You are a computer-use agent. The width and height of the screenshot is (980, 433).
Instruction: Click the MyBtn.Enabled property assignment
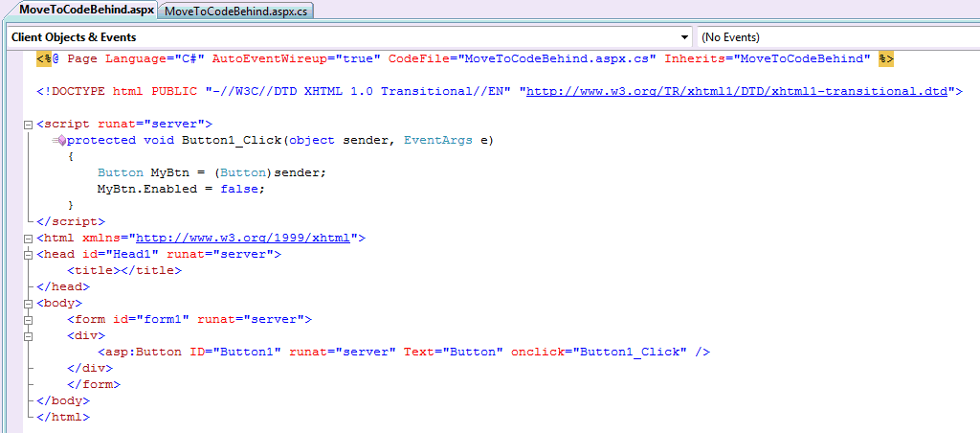181,189
